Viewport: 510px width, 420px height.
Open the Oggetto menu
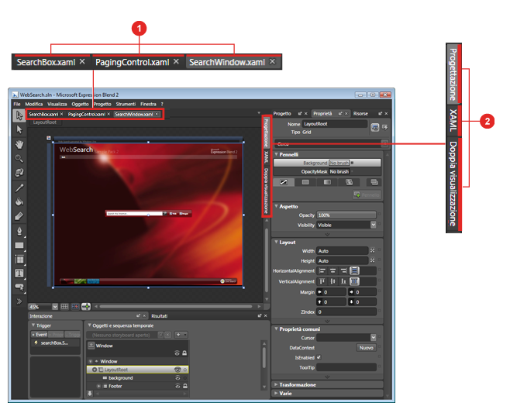80,104
